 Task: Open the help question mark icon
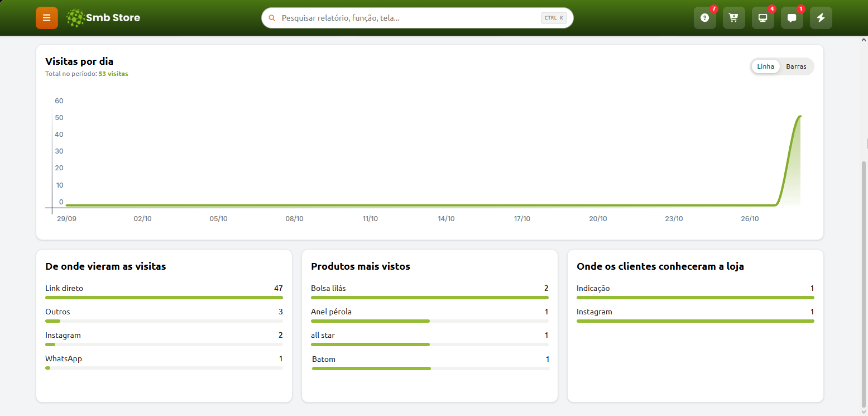pyautogui.click(x=705, y=18)
